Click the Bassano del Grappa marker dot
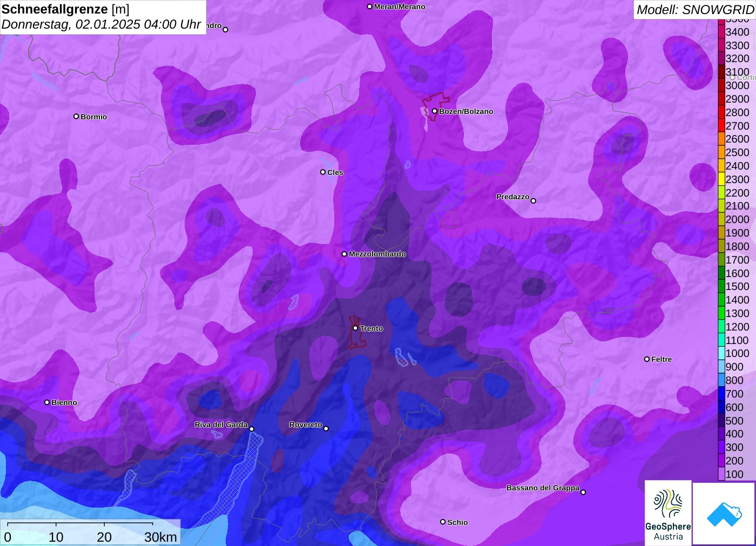This screenshot has width=756, height=546. tap(583, 492)
